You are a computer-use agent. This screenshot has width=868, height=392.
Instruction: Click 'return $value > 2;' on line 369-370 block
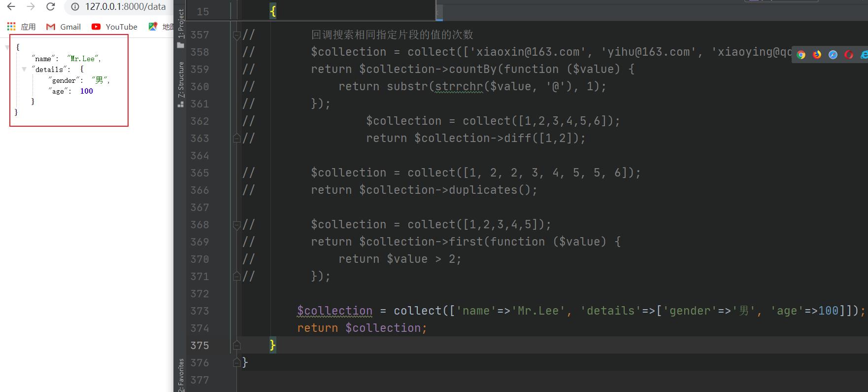tap(400, 259)
